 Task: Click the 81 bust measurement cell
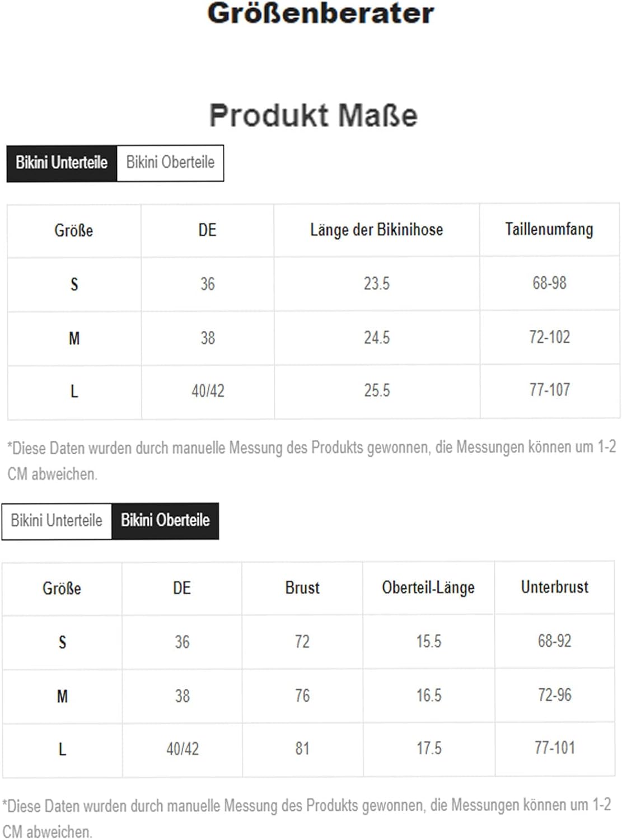(302, 749)
